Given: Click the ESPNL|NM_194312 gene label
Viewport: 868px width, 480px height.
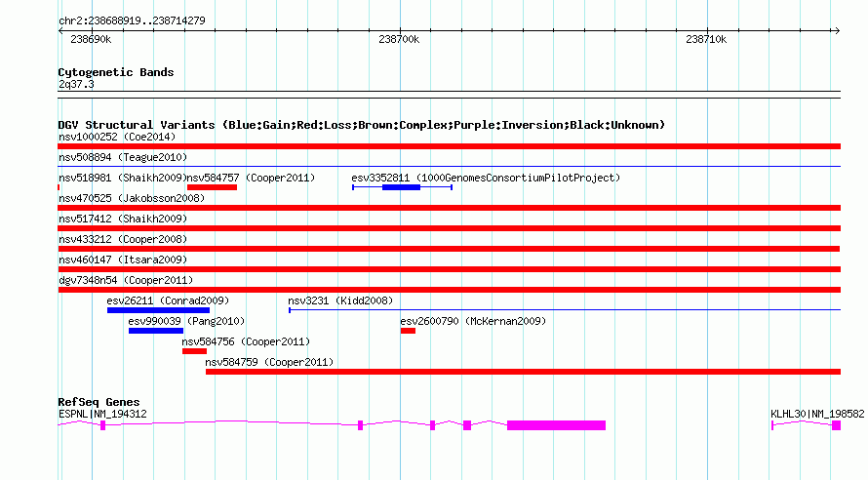Looking at the screenshot, I should point(102,414).
